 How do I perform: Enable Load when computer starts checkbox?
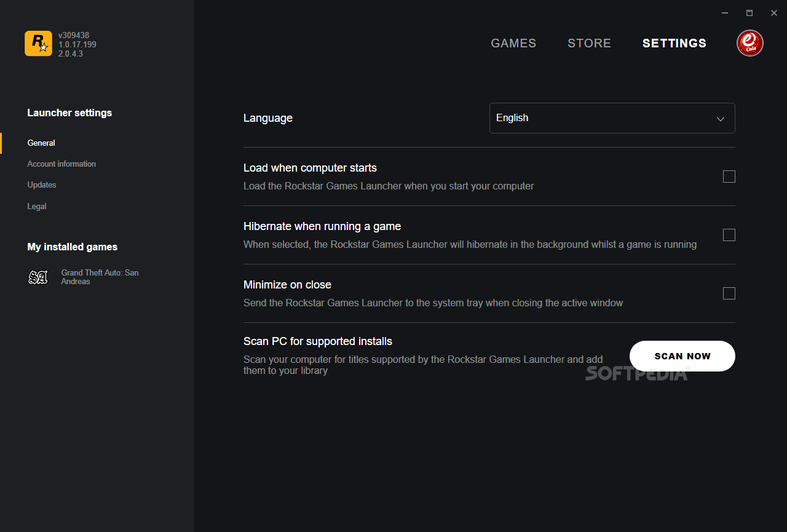click(x=729, y=177)
